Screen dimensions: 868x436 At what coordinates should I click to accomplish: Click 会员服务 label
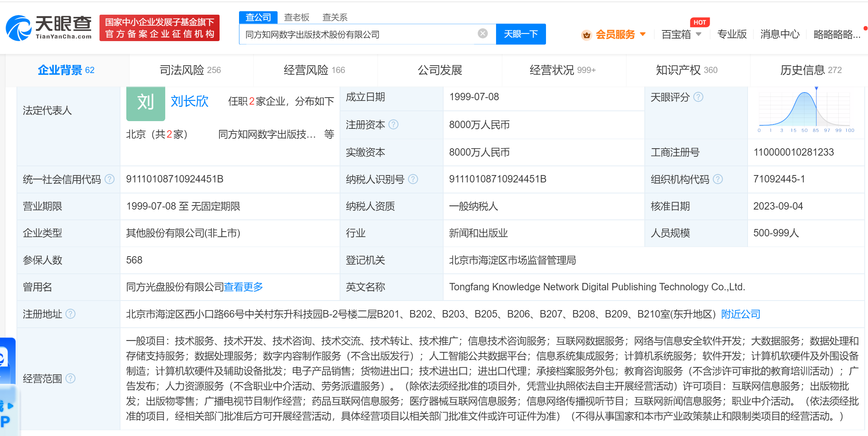[x=615, y=34]
